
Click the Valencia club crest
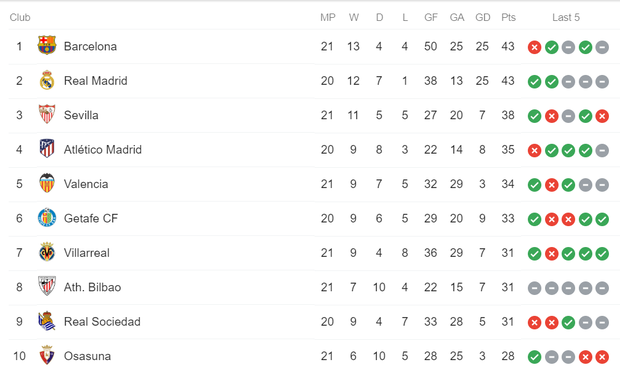pos(47,183)
